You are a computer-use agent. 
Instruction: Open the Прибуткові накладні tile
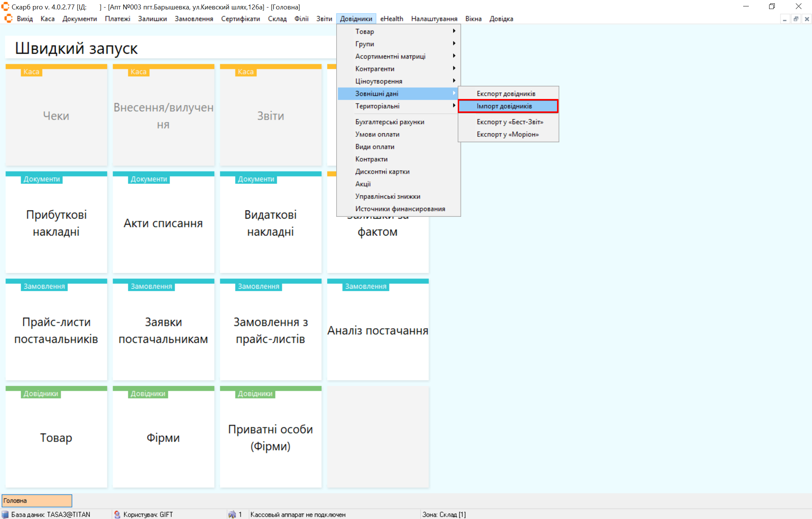pyautogui.click(x=56, y=223)
